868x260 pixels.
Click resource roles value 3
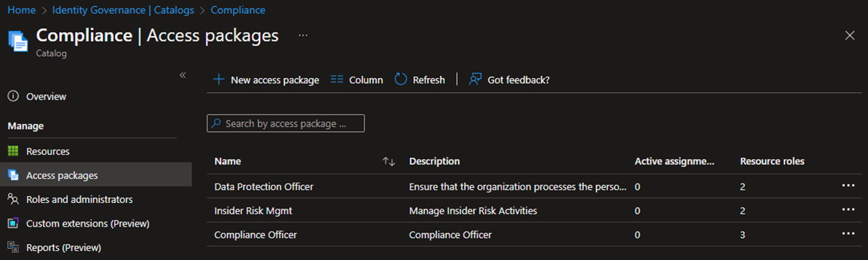743,235
